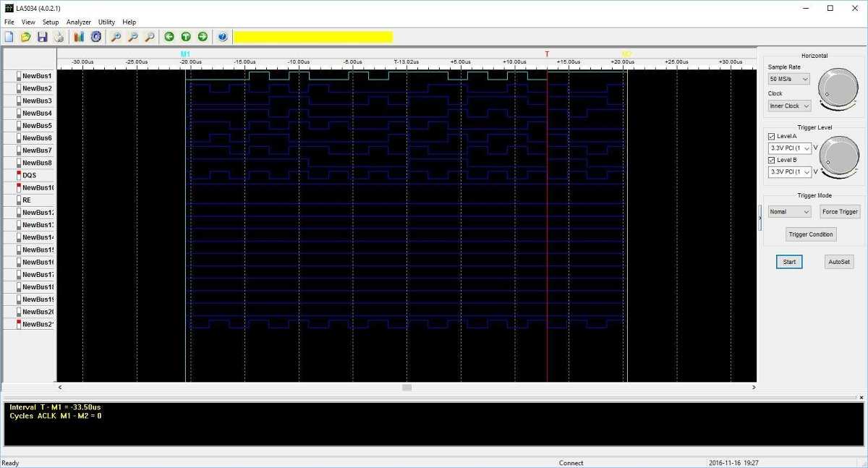Open the Level B 3.3V PCI dropdown
Image resolution: width=868 pixels, height=468 pixels.
[x=790, y=172]
